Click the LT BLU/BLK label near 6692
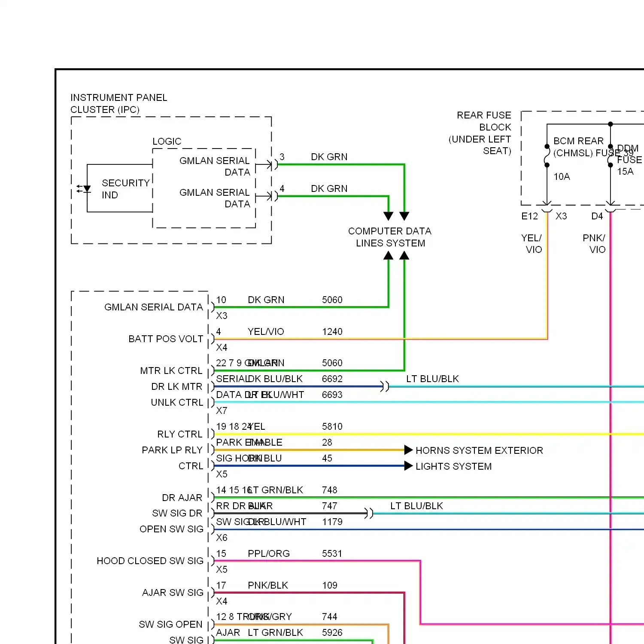The width and height of the screenshot is (644, 644). [x=432, y=379]
